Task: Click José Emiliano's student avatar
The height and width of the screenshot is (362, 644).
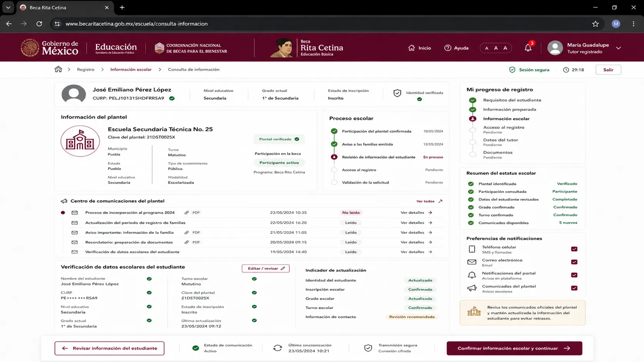Action: pos(74,94)
